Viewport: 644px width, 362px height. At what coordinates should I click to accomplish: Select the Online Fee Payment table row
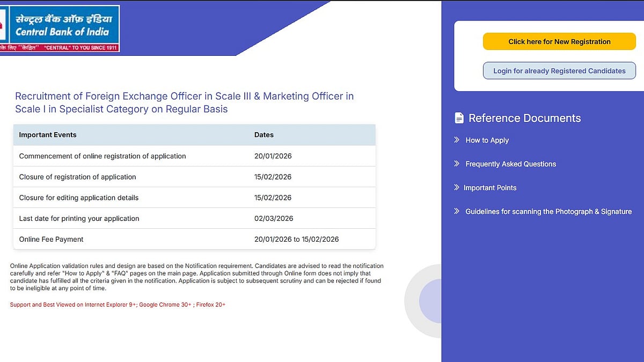[x=194, y=239]
